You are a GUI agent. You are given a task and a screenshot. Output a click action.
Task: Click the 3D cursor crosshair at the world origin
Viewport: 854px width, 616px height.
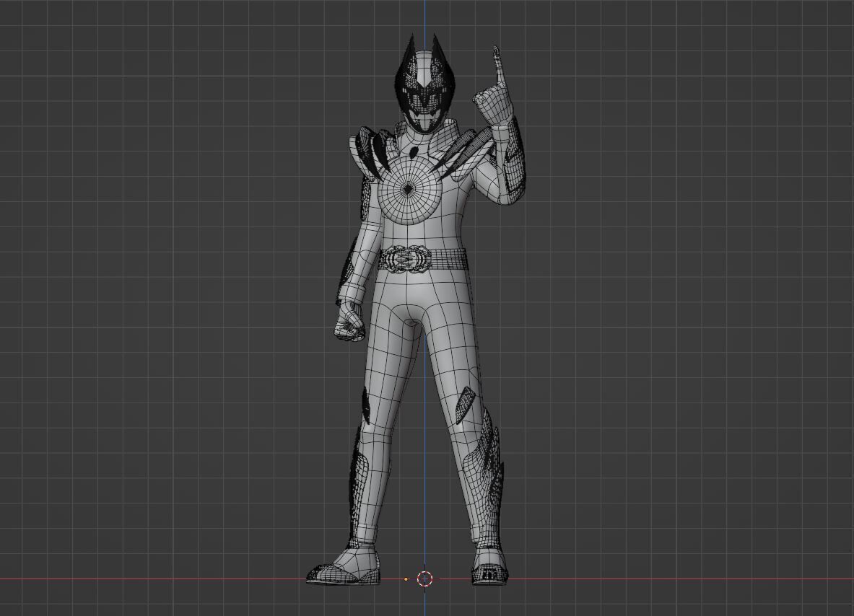pyautogui.click(x=424, y=578)
